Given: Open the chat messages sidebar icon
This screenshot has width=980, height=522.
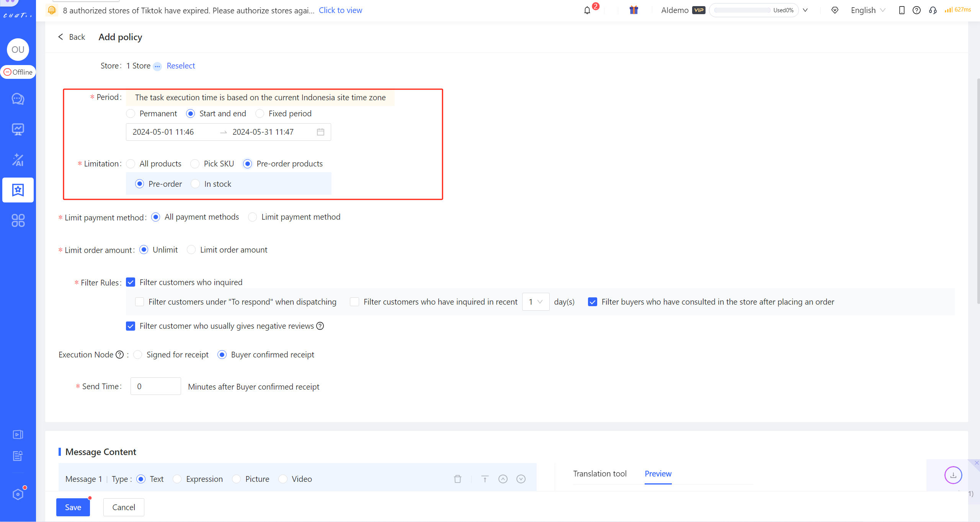Looking at the screenshot, I should click(18, 99).
